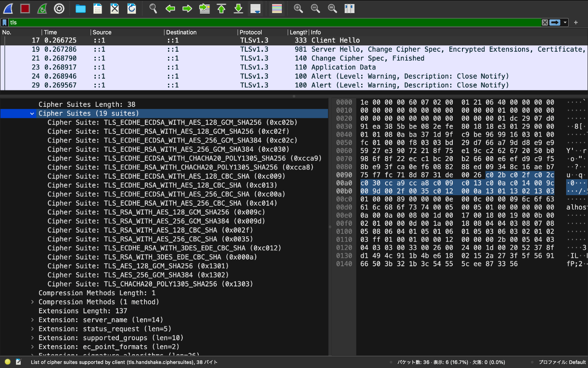Select TLS_RSA_WITH_AES_128_GCM_SHA256 suite
This screenshot has width=588, height=368.
point(164,212)
